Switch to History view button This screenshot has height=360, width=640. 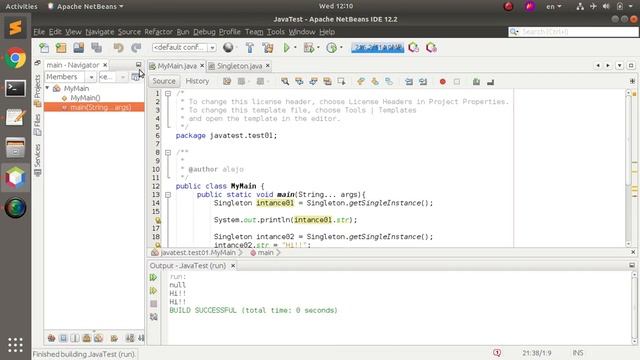pyautogui.click(x=197, y=81)
